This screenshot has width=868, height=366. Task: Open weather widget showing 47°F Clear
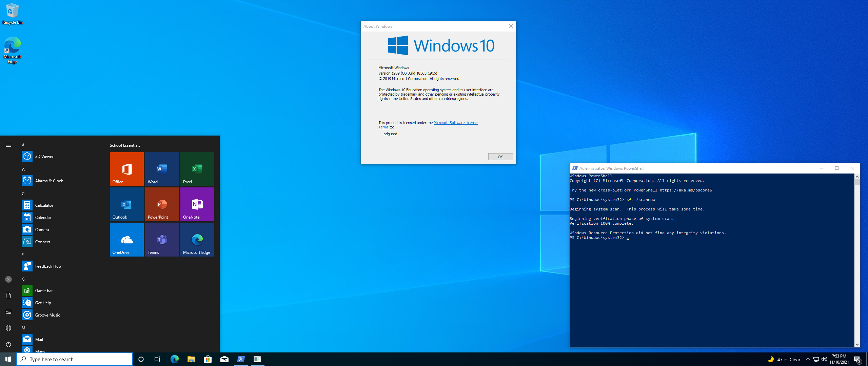pos(784,359)
